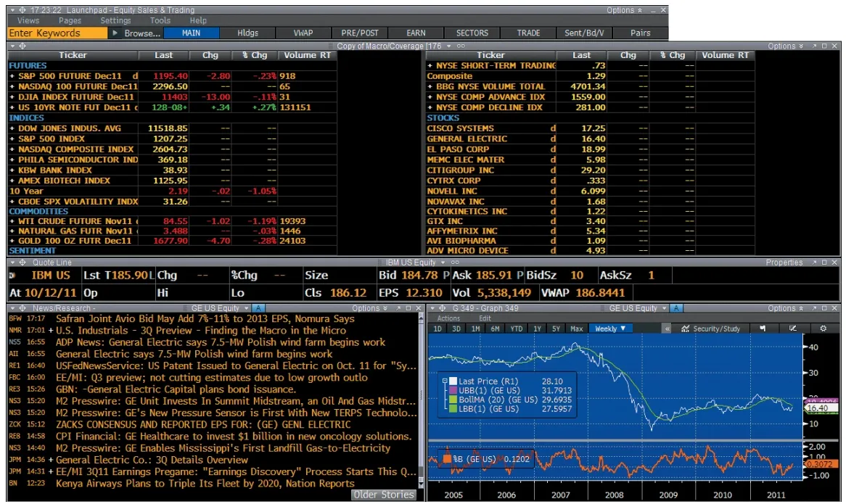Toggle the A group button in Graph panel
This screenshot has height=504, width=846.
point(677,308)
